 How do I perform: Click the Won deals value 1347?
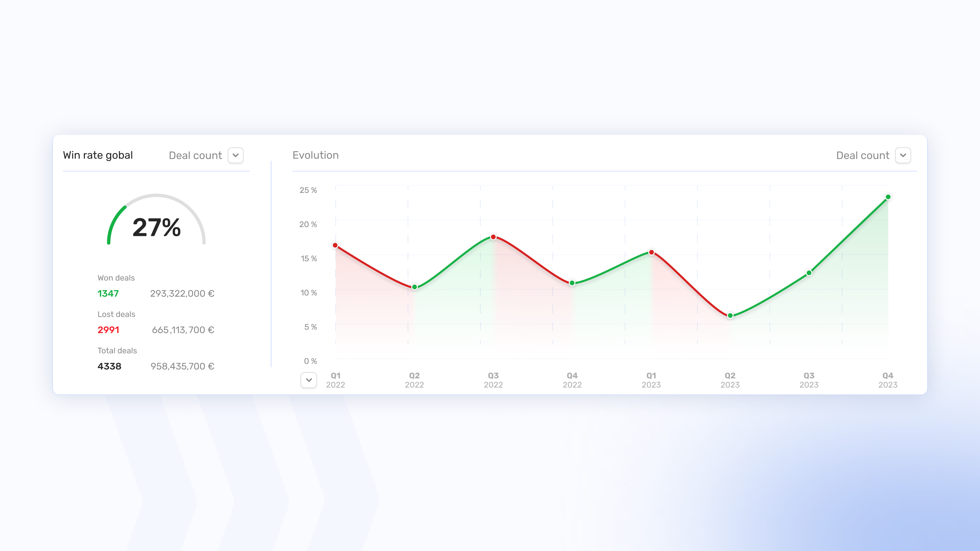(x=108, y=293)
